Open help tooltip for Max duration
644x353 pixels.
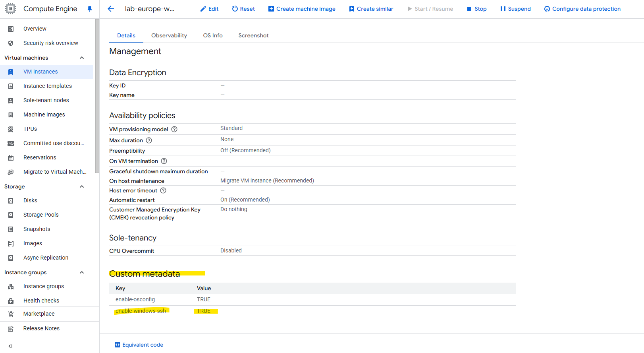click(x=149, y=140)
